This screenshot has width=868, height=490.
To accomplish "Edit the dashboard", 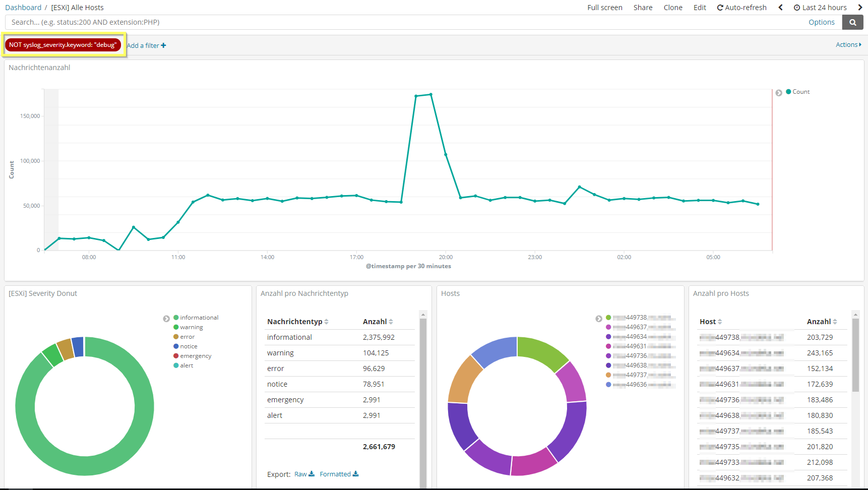I will tap(700, 8).
